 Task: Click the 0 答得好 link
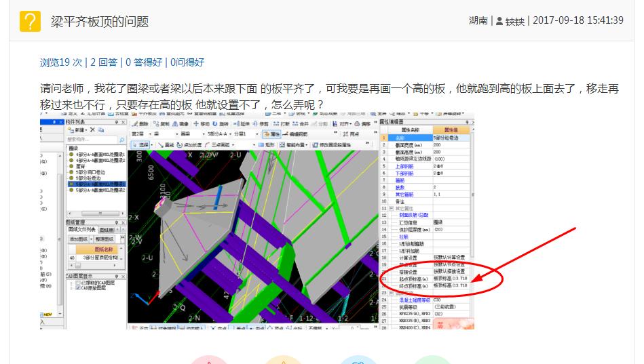[144, 62]
